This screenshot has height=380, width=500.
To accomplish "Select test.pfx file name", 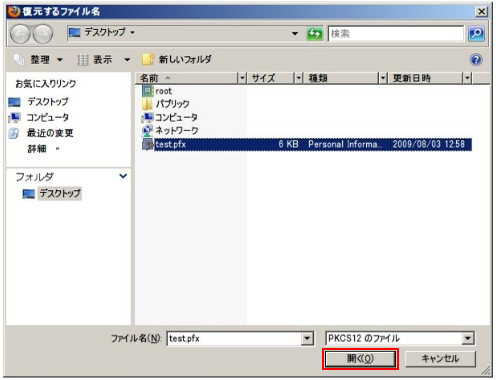I will (171, 144).
